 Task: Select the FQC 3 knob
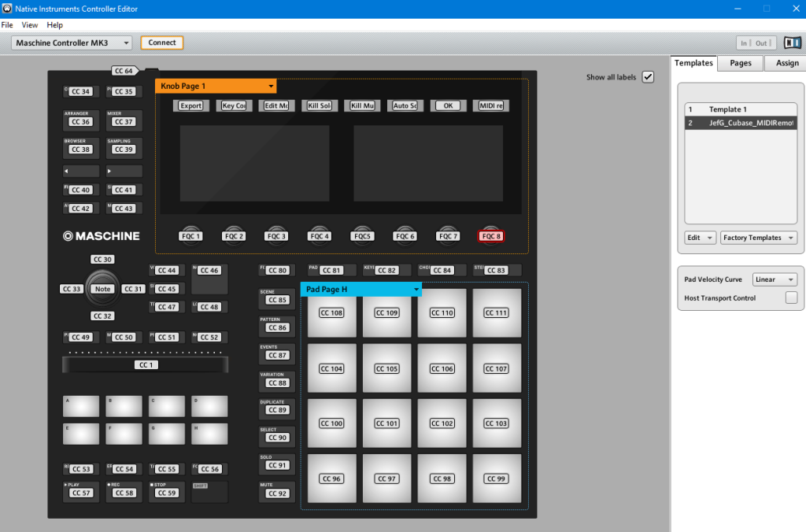[x=276, y=236]
